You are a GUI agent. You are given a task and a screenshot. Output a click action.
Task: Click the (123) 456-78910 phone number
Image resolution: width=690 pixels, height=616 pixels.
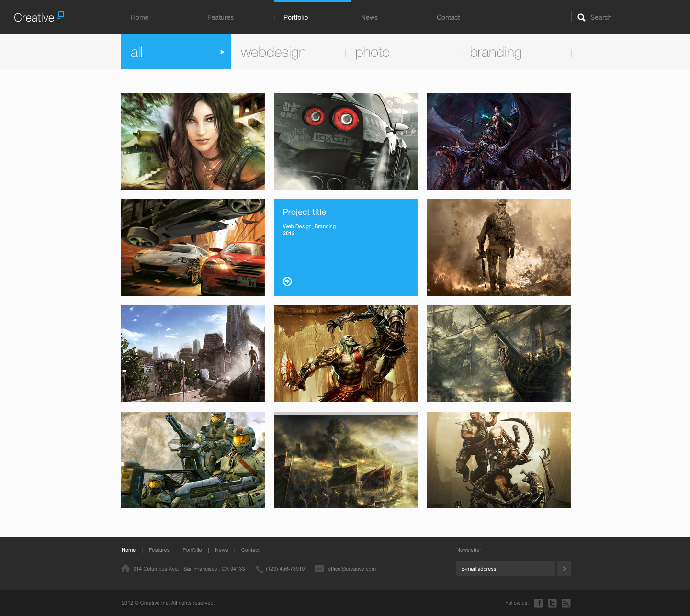pos(285,569)
